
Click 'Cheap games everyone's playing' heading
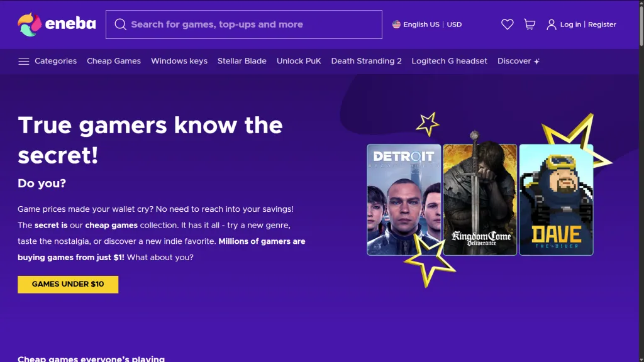[x=91, y=359]
